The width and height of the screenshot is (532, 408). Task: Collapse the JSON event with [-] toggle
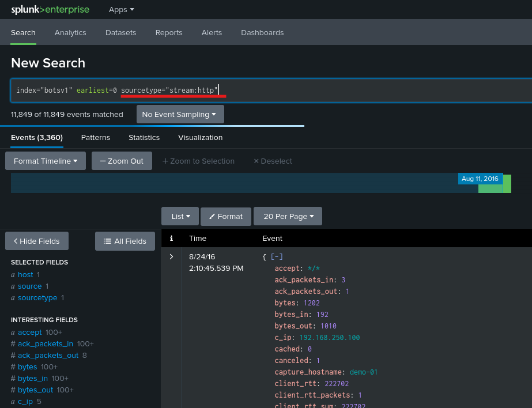[x=277, y=257]
